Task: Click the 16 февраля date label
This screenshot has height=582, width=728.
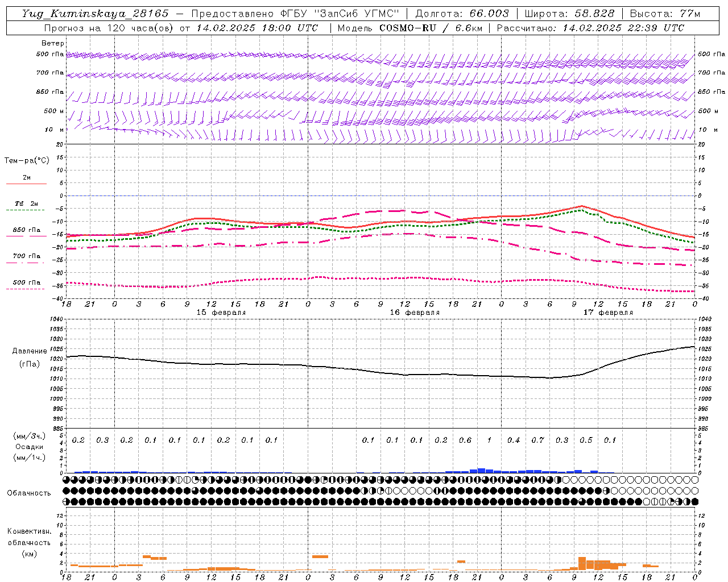Action: [415, 313]
